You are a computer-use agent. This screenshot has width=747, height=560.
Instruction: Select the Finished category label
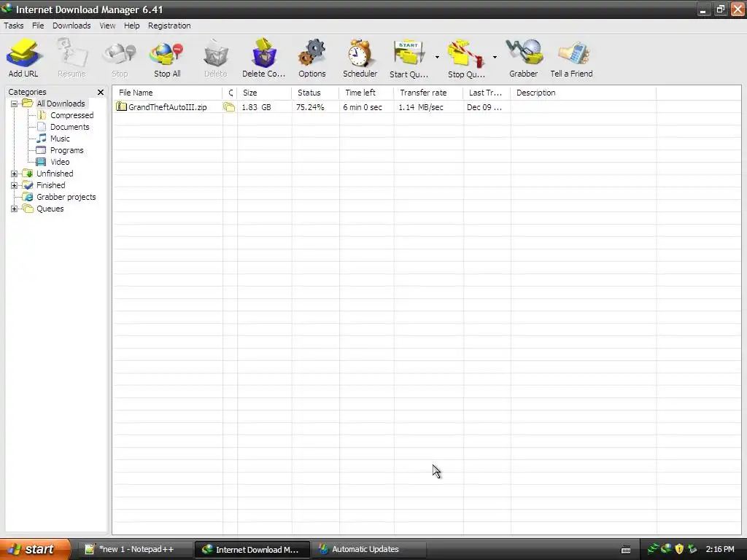[x=51, y=185]
